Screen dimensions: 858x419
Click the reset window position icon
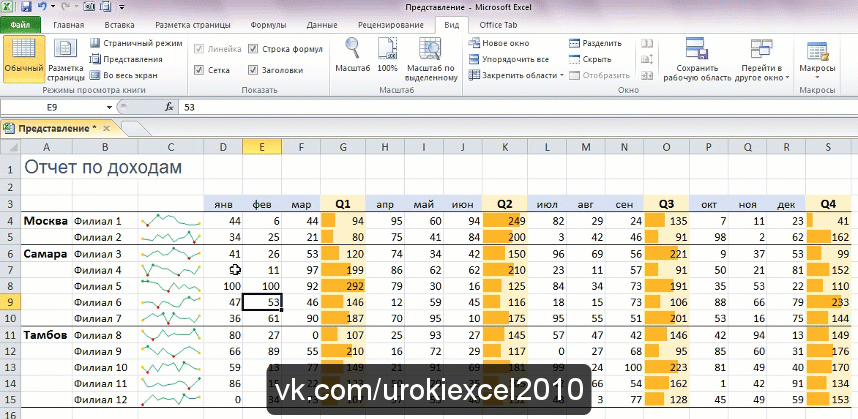pyautogui.click(x=647, y=75)
